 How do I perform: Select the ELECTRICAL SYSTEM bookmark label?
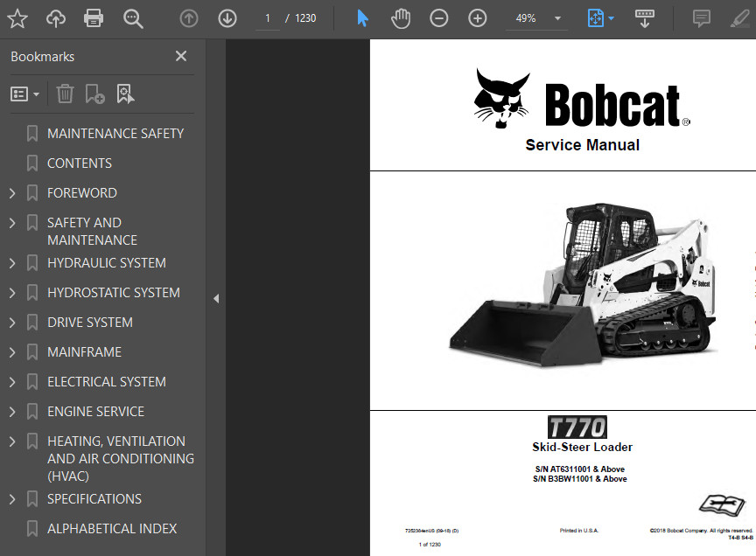click(107, 381)
